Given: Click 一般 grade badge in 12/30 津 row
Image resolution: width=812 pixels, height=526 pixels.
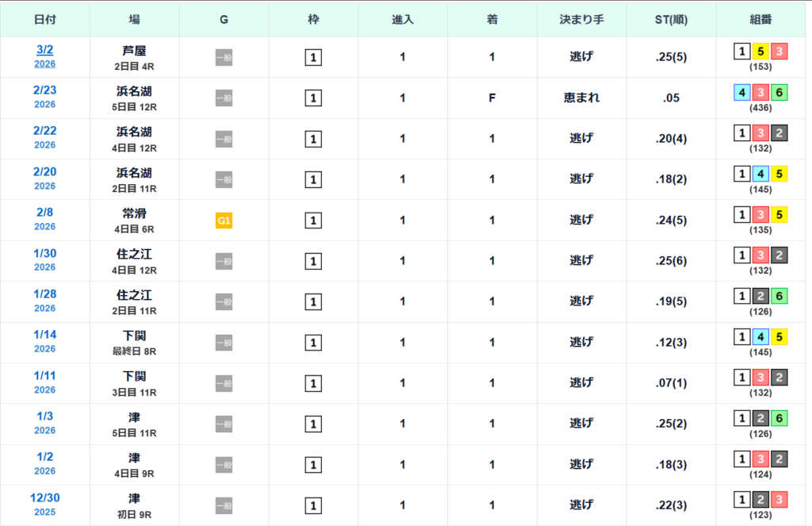Looking at the screenshot, I should (x=224, y=505).
